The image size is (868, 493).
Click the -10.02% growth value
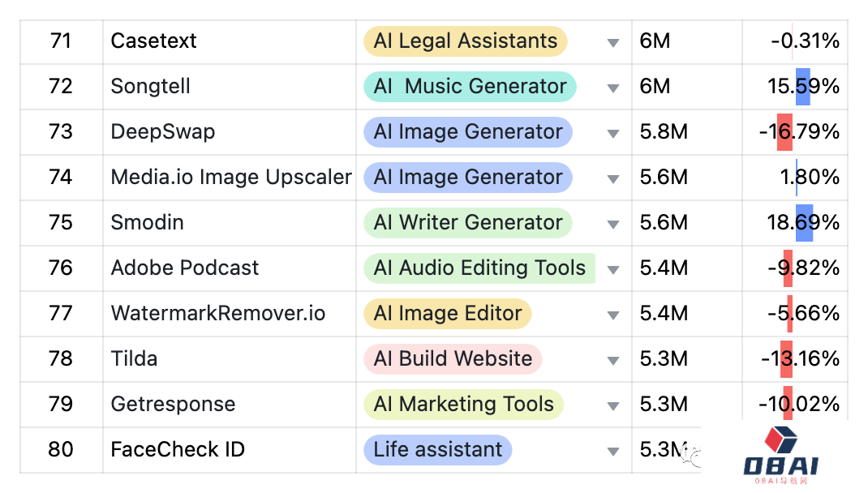[x=799, y=404]
